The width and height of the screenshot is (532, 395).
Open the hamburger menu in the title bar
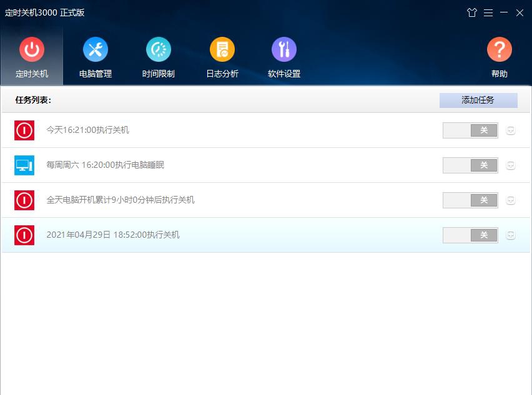coord(488,12)
